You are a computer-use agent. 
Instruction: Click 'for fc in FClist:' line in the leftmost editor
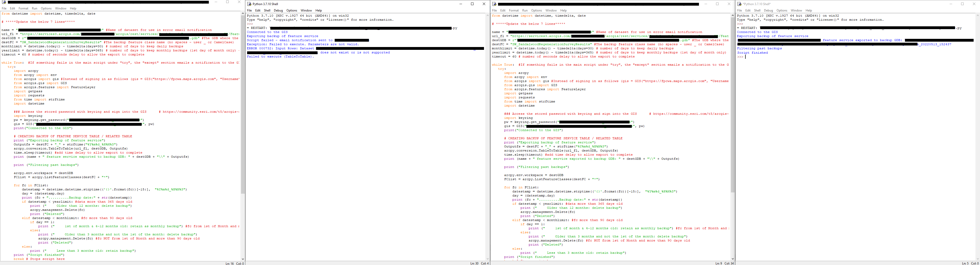[31, 186]
